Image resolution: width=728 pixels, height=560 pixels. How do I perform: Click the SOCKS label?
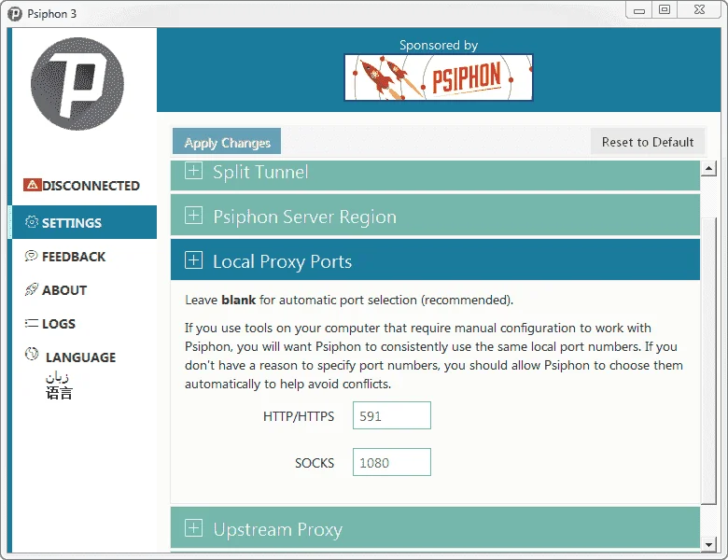click(315, 463)
